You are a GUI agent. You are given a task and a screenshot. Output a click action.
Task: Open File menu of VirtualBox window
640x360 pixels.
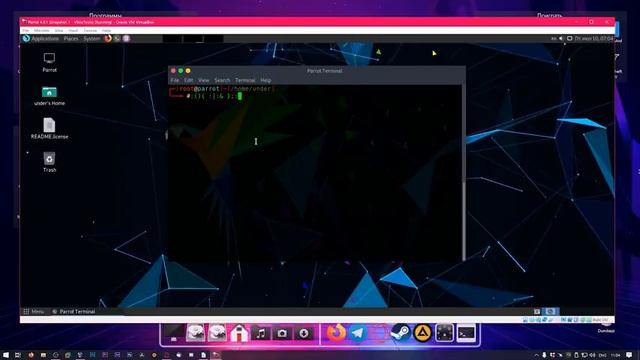[x=26, y=31]
